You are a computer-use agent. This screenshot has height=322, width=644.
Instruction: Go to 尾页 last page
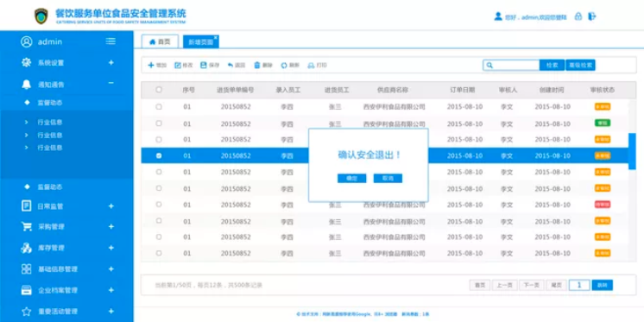tap(557, 285)
